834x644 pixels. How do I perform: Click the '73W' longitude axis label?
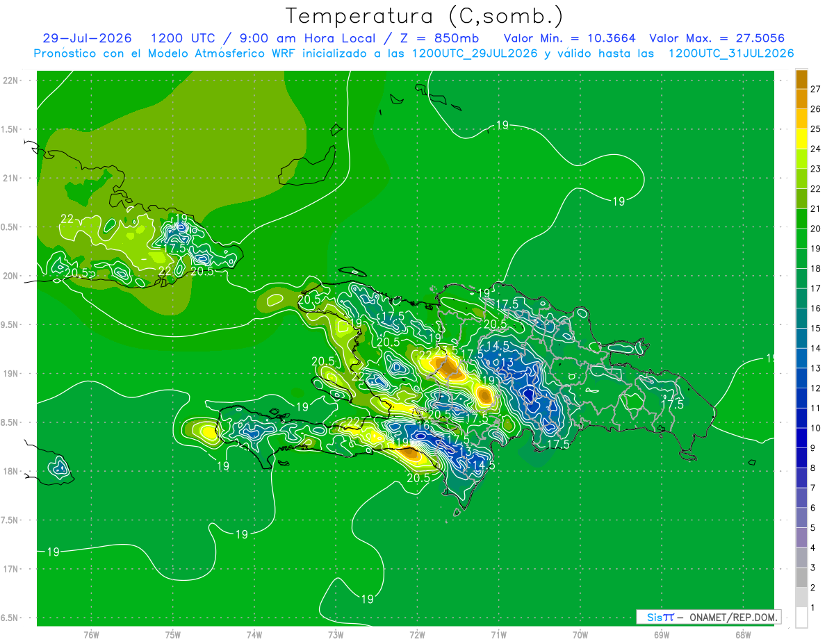(x=336, y=635)
